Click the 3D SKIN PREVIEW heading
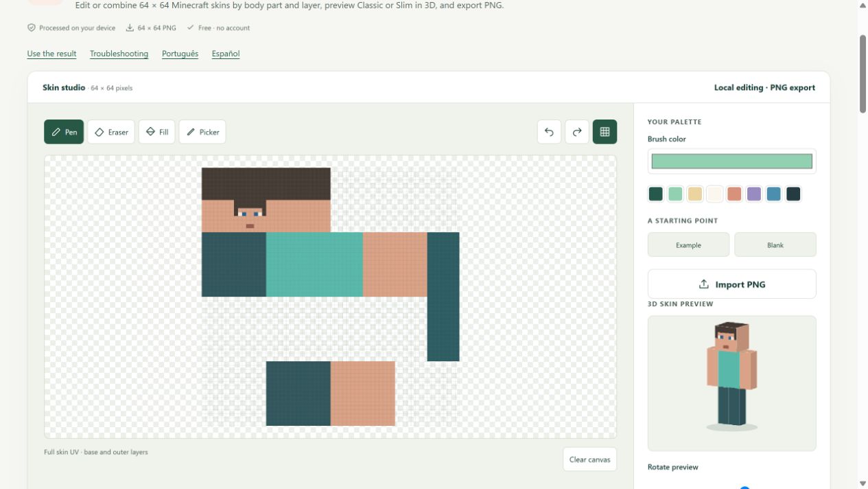Viewport: 868px width, 489px height. (x=681, y=304)
